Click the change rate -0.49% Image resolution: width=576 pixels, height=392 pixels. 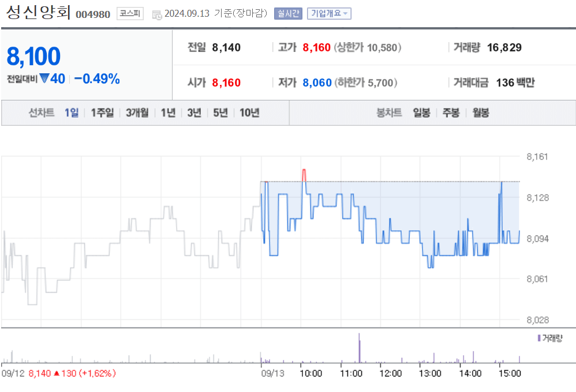97,79
